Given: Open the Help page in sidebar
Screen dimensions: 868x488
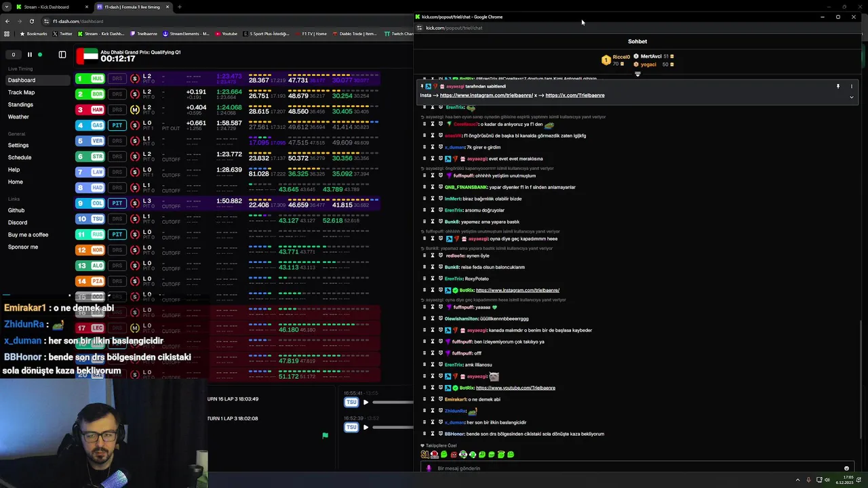Looking at the screenshot, I should [x=14, y=169].
